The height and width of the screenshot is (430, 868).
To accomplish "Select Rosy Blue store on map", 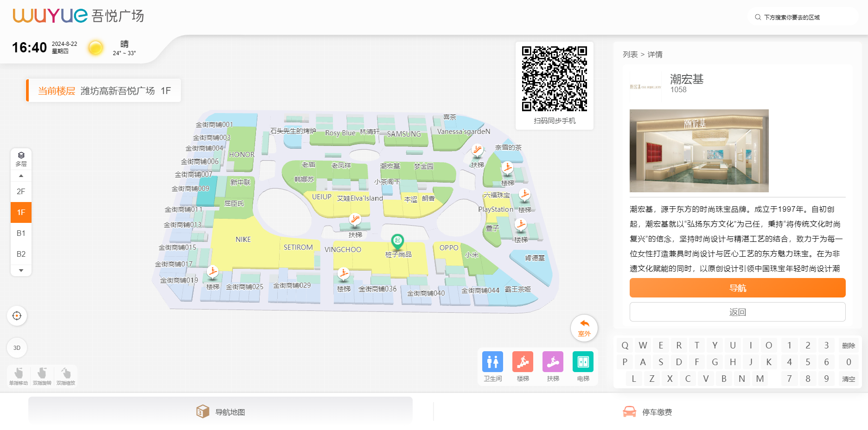I will [x=340, y=133].
